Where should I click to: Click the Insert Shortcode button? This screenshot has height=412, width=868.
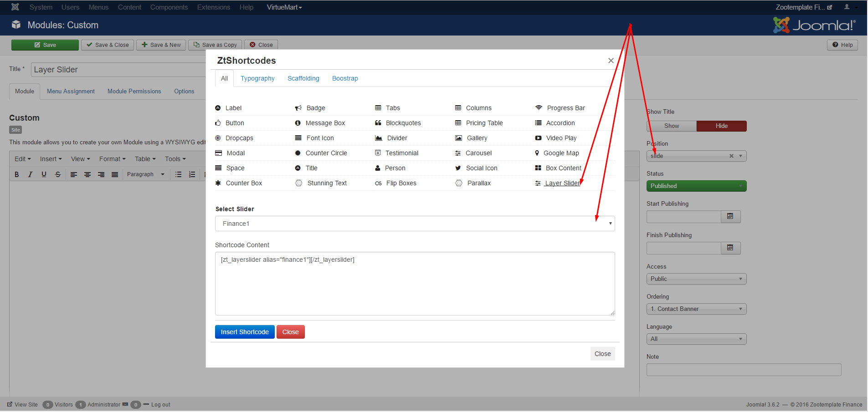245,332
